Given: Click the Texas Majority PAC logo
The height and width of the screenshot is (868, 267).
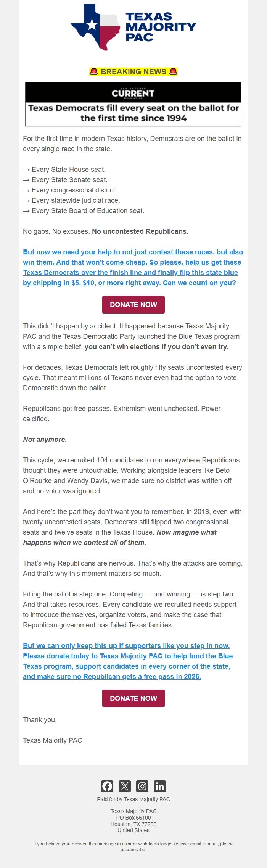Looking at the screenshot, I should tap(133, 27).
